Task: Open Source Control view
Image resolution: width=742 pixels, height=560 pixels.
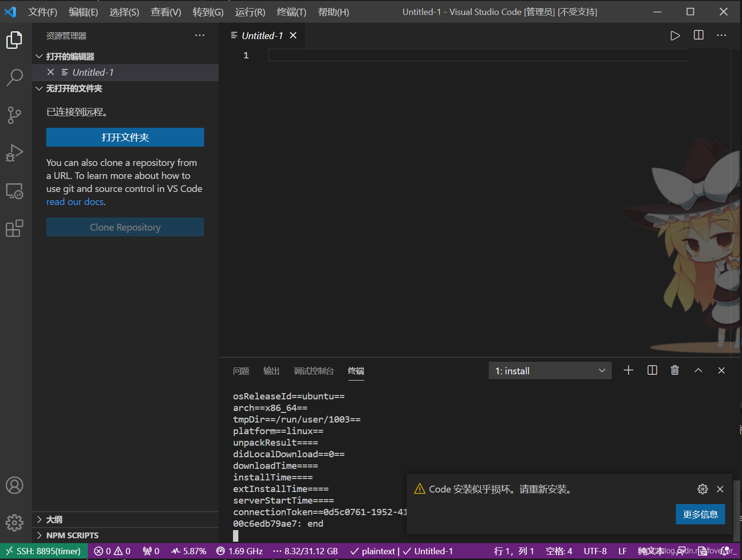Action: click(x=14, y=115)
